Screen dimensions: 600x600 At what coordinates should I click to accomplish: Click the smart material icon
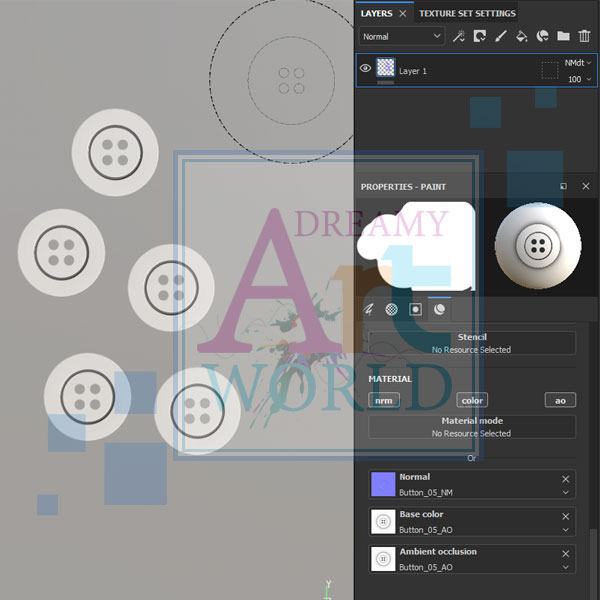tap(543, 36)
